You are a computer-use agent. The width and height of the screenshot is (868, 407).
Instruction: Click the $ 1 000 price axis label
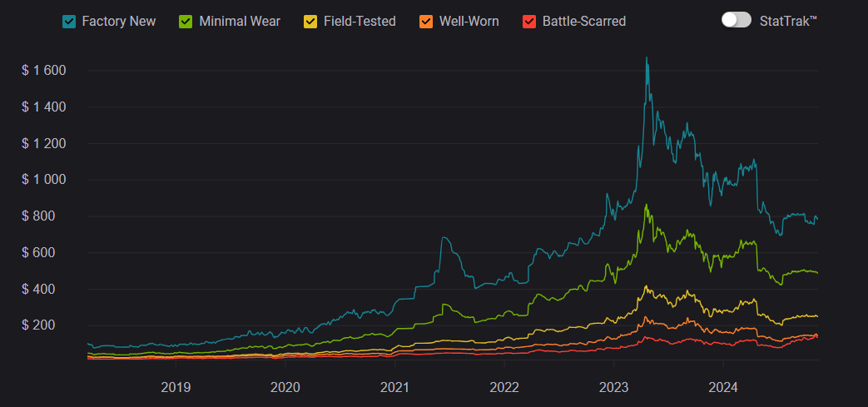point(43,180)
